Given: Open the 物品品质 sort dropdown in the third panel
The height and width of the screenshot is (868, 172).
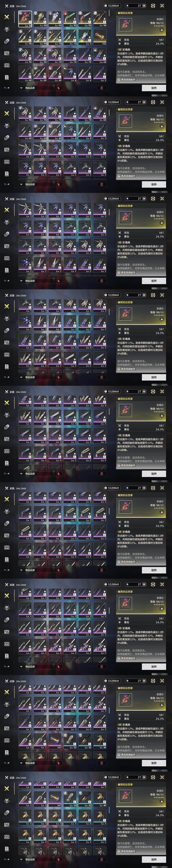Looking at the screenshot, I should pyautogui.click(x=32, y=281).
